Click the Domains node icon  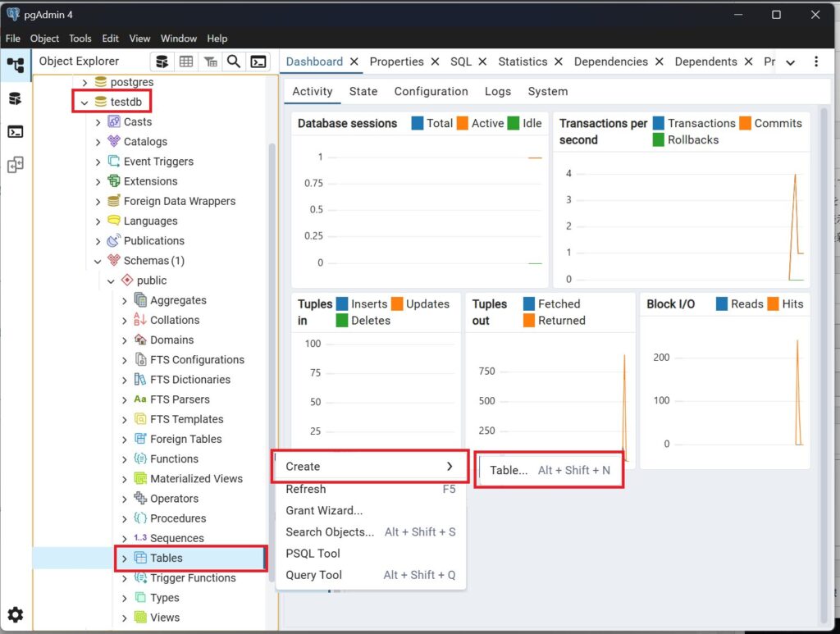140,340
